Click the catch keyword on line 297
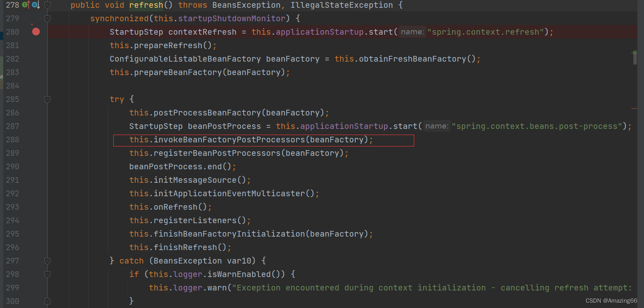The width and height of the screenshot is (644, 308). point(132,261)
